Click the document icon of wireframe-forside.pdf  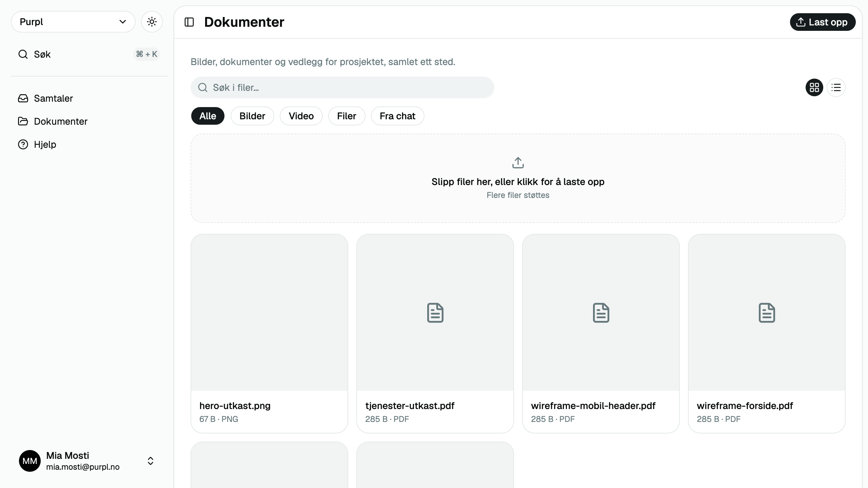pos(767,313)
